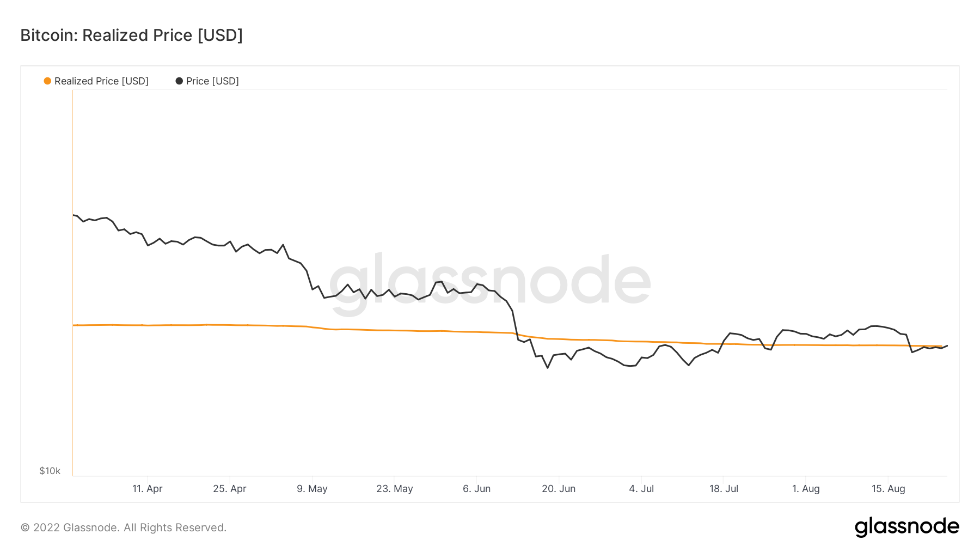Select the 6. Jun date tick label
The width and height of the screenshot is (980, 552).
tap(477, 489)
